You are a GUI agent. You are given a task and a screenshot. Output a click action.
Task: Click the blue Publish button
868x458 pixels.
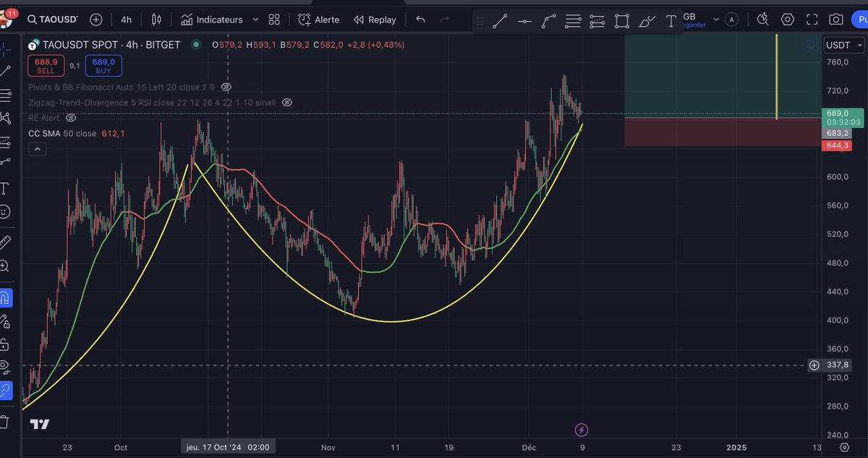[860, 20]
